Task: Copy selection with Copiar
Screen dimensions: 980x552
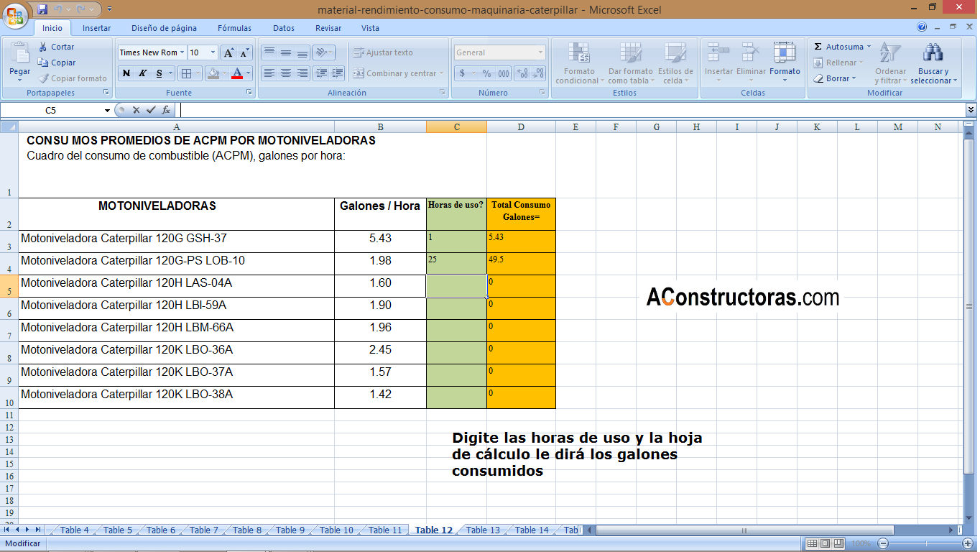Action: (57, 63)
